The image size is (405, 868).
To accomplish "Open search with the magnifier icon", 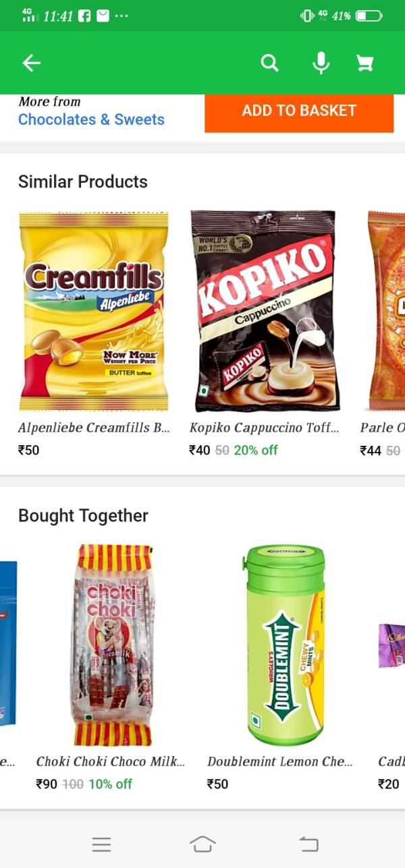I will pyautogui.click(x=269, y=63).
